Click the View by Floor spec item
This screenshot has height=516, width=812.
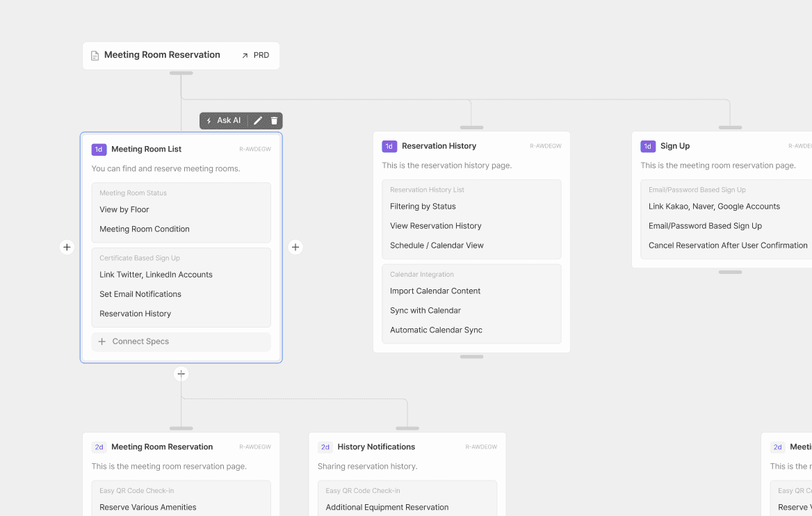pos(124,209)
